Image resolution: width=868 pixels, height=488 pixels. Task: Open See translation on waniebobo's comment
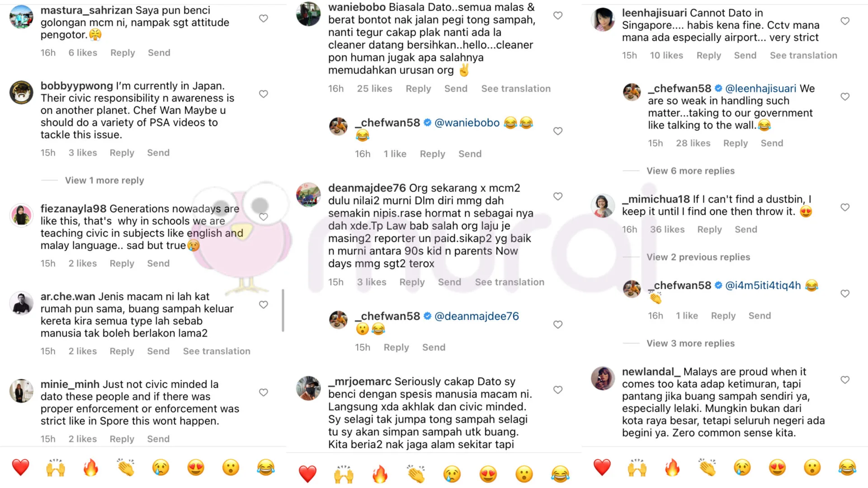tap(516, 89)
